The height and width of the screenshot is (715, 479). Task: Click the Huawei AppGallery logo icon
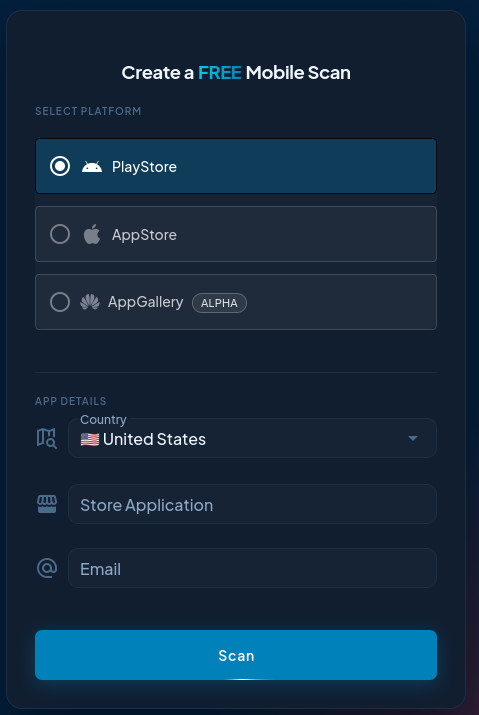tap(90, 302)
